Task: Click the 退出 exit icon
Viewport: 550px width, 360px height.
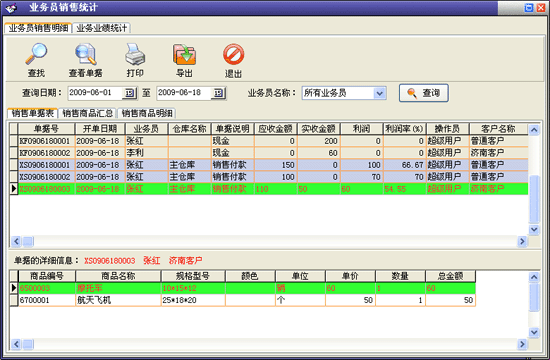Action: pyautogui.click(x=233, y=54)
